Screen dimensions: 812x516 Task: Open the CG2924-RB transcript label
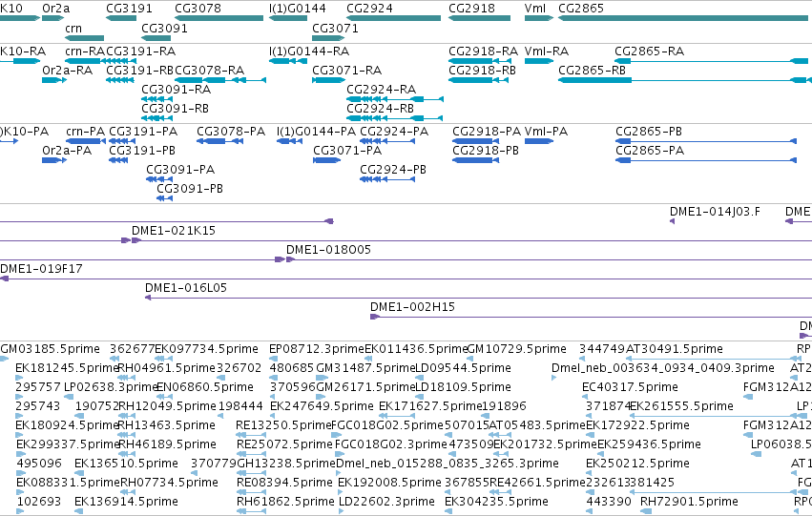tap(380, 109)
